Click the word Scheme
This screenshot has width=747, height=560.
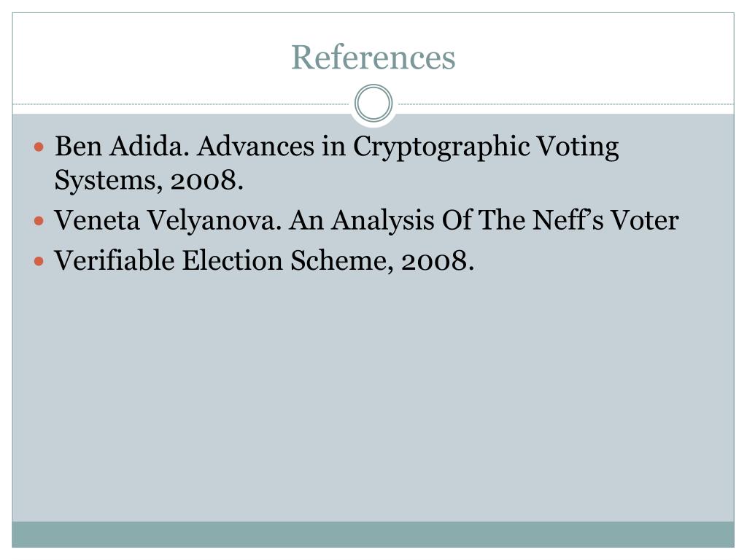[342, 262]
